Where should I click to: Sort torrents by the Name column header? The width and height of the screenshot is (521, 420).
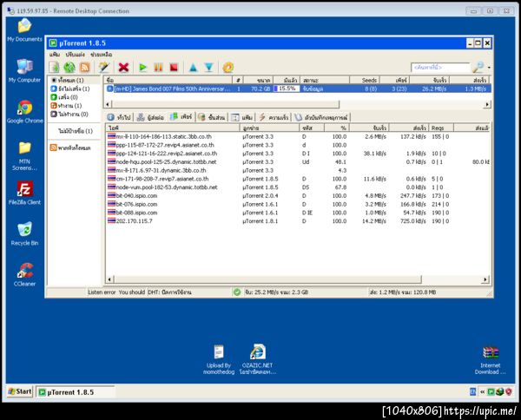(x=168, y=81)
